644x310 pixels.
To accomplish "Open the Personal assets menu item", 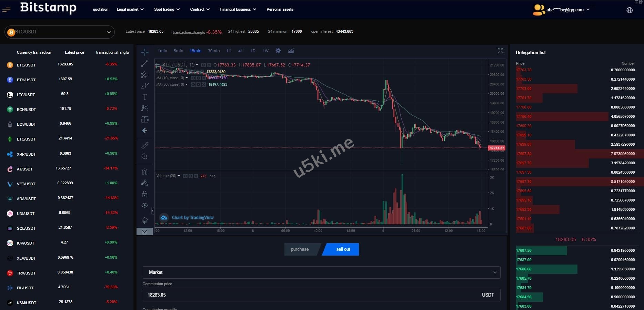I will click(280, 9).
